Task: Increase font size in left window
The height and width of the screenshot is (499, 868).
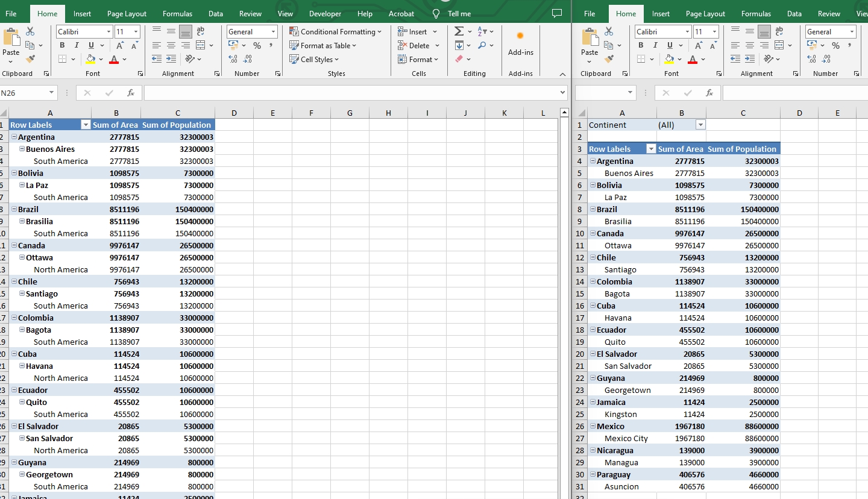Action: point(120,45)
